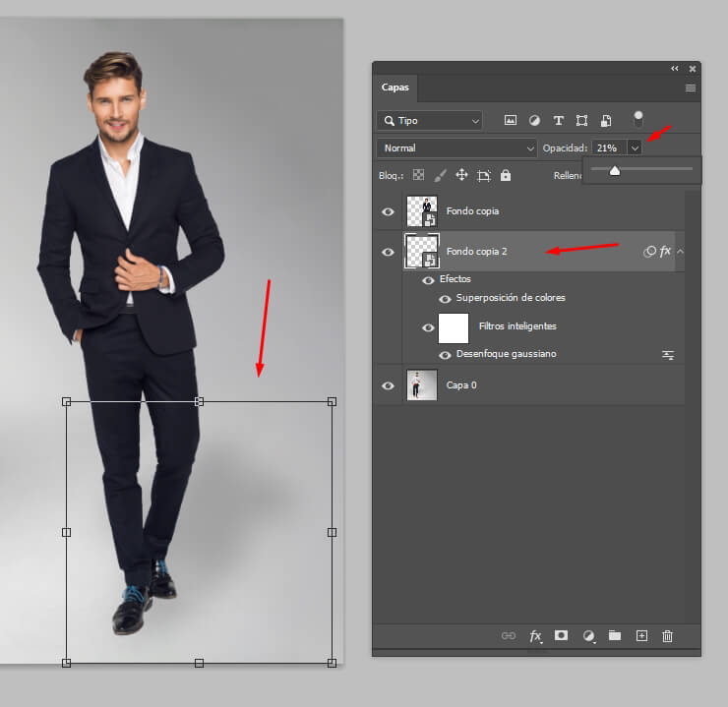The image size is (728, 707).
Task: Click the link layers icon
Action: (x=509, y=635)
